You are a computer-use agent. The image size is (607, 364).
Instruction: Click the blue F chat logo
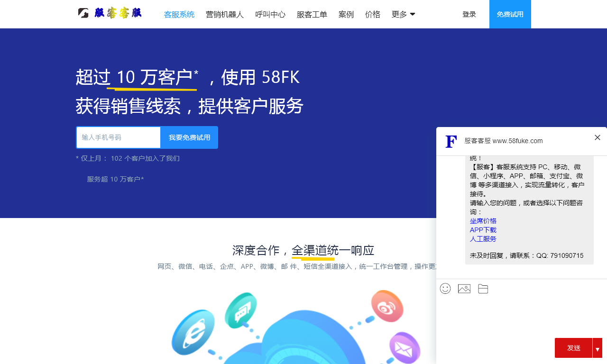pos(451,141)
